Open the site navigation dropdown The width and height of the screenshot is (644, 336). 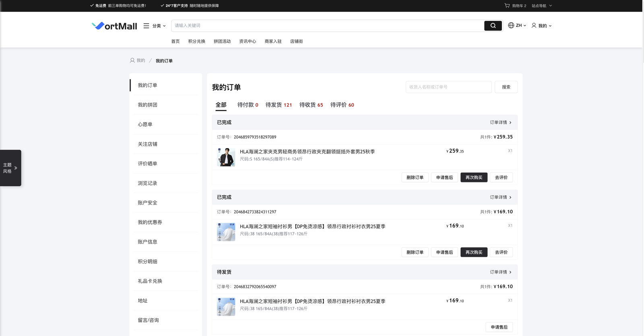[x=541, y=6]
